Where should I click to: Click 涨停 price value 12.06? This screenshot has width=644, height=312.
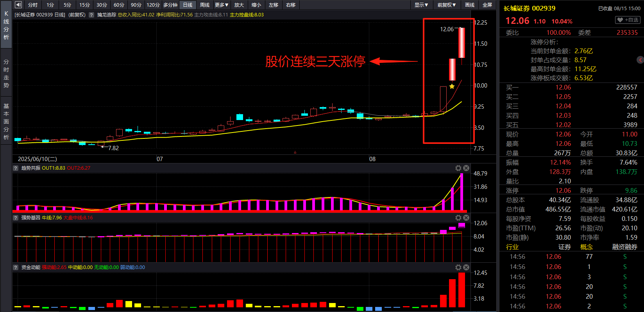(563, 191)
